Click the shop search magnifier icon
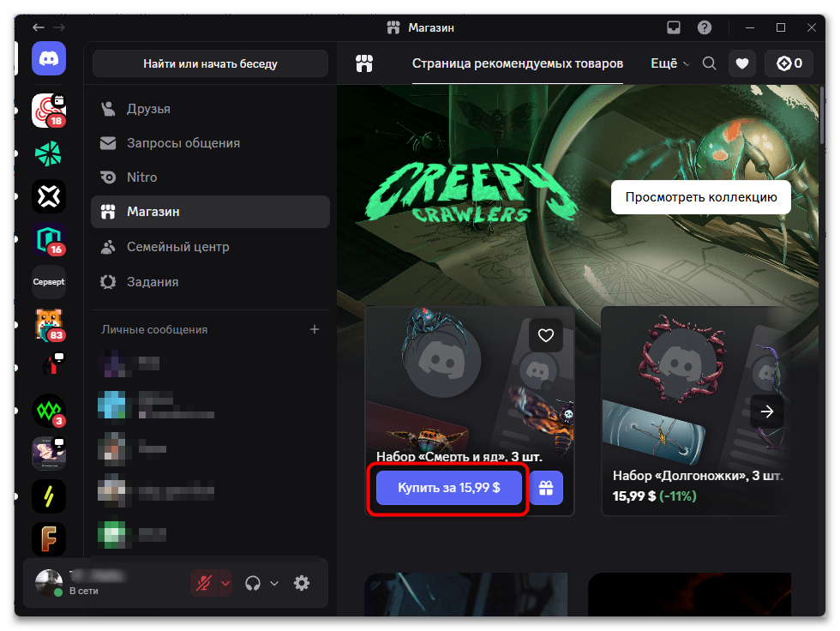840x631 pixels. coord(710,63)
